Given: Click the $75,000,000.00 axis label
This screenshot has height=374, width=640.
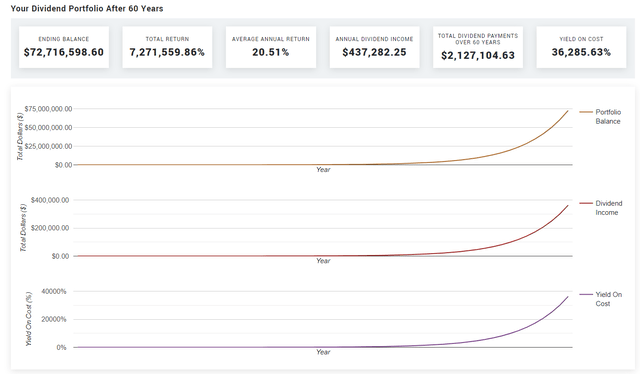Looking at the screenshot, I should [48, 109].
